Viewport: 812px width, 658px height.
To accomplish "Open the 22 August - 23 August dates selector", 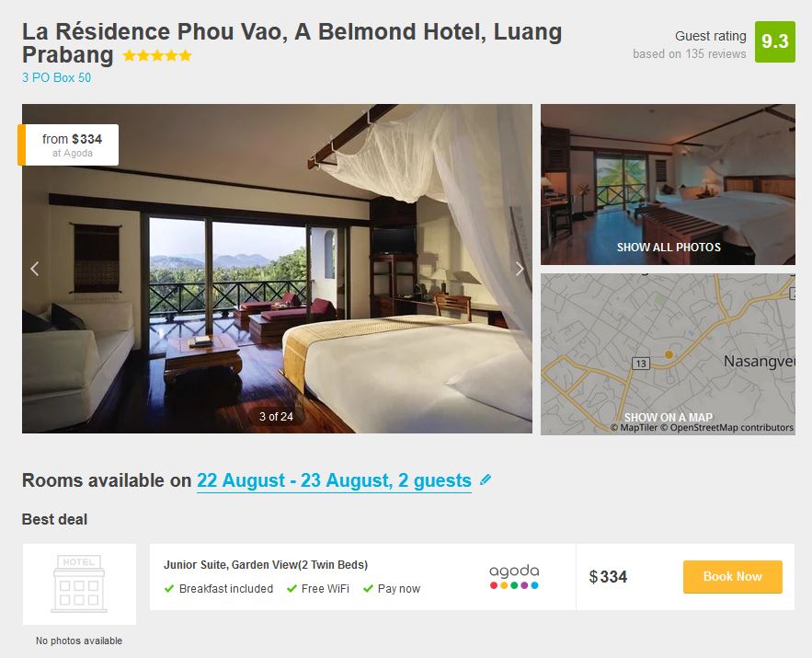I will coord(334,480).
